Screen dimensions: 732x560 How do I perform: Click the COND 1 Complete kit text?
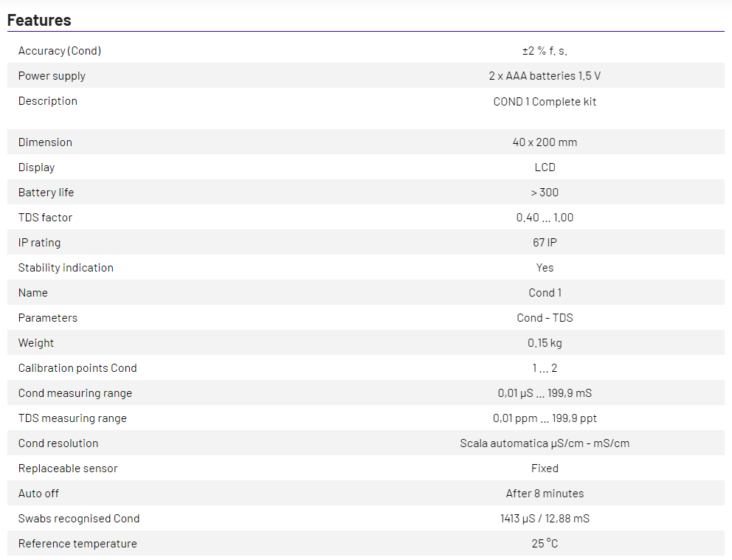545,101
